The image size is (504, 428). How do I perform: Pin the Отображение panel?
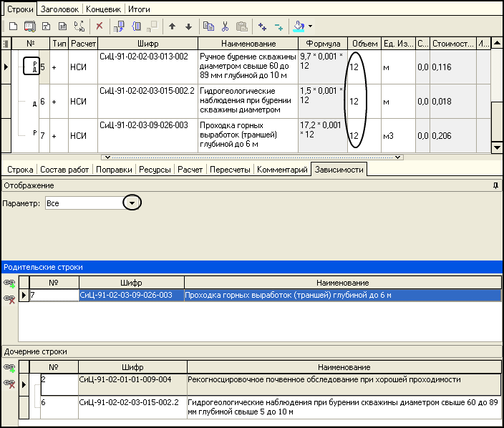click(495, 185)
